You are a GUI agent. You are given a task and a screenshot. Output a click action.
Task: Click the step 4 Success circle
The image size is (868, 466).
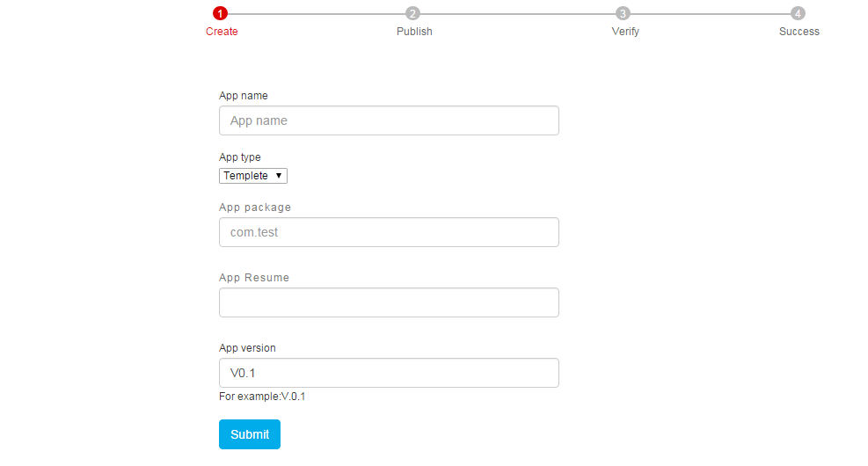coord(798,13)
